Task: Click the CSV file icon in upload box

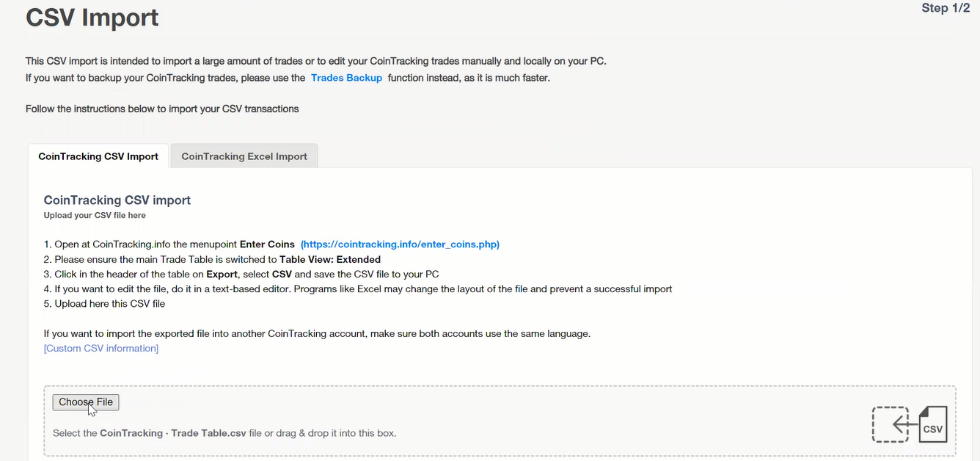Action: [933, 425]
